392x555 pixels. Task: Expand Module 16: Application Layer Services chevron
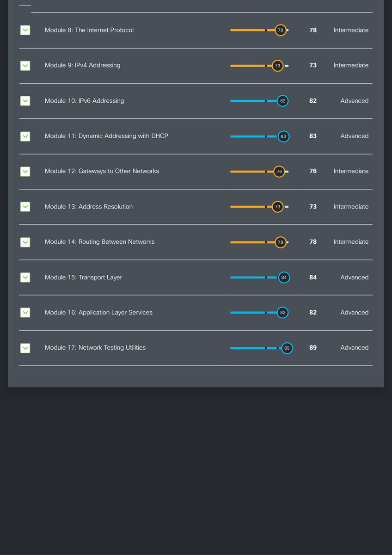25,313
